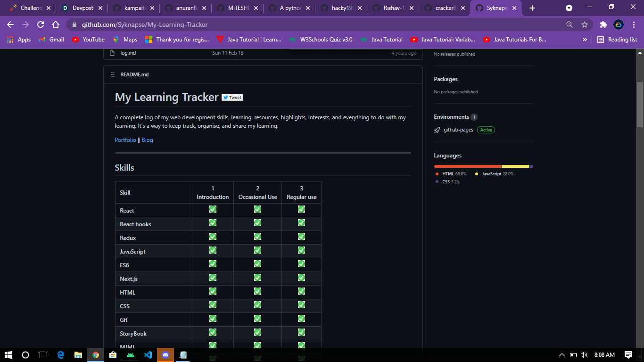Screen dimensions: 644x362
Task: Show more bookmarks with the double chevron
Action: (585, 40)
